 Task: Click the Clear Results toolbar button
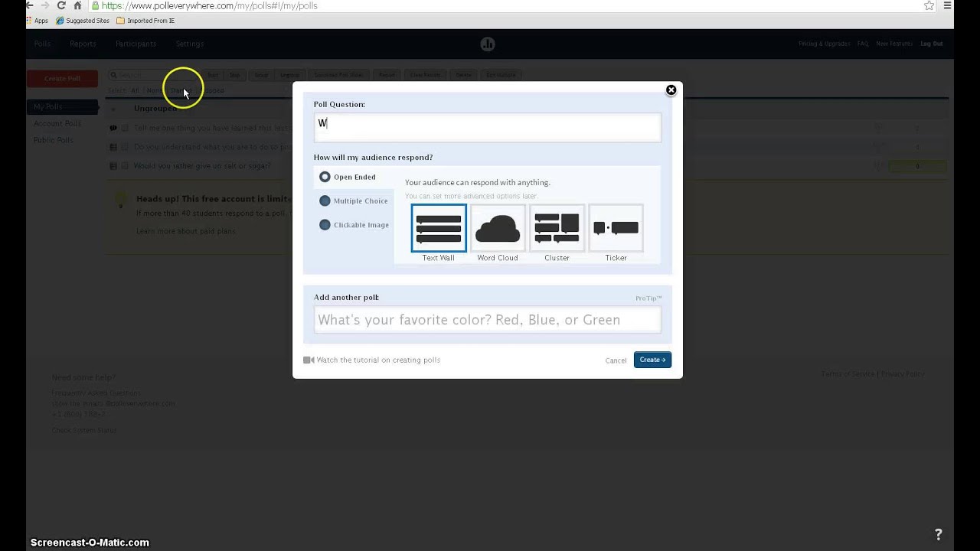(425, 75)
